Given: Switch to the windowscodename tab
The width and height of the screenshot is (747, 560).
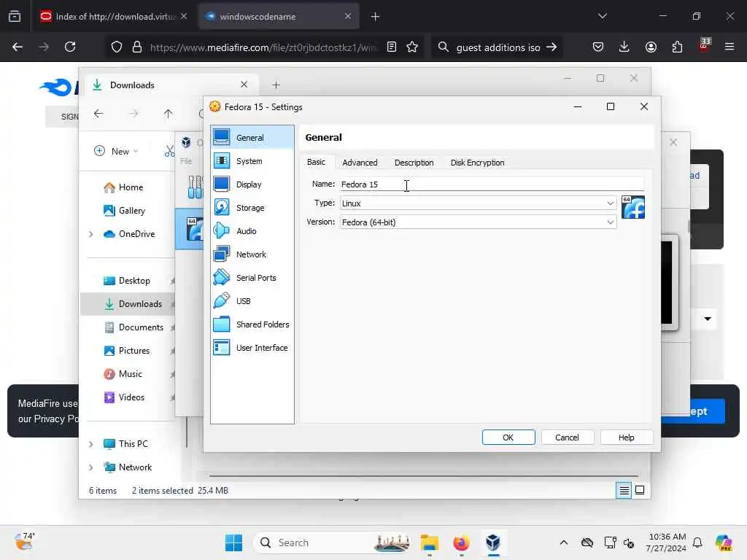Looking at the screenshot, I should [279, 16].
